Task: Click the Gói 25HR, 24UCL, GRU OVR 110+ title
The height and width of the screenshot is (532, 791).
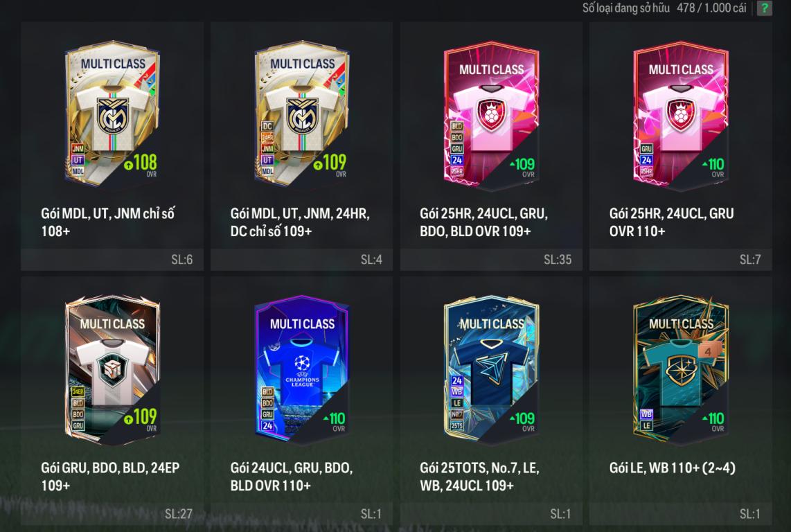Action: (671, 222)
